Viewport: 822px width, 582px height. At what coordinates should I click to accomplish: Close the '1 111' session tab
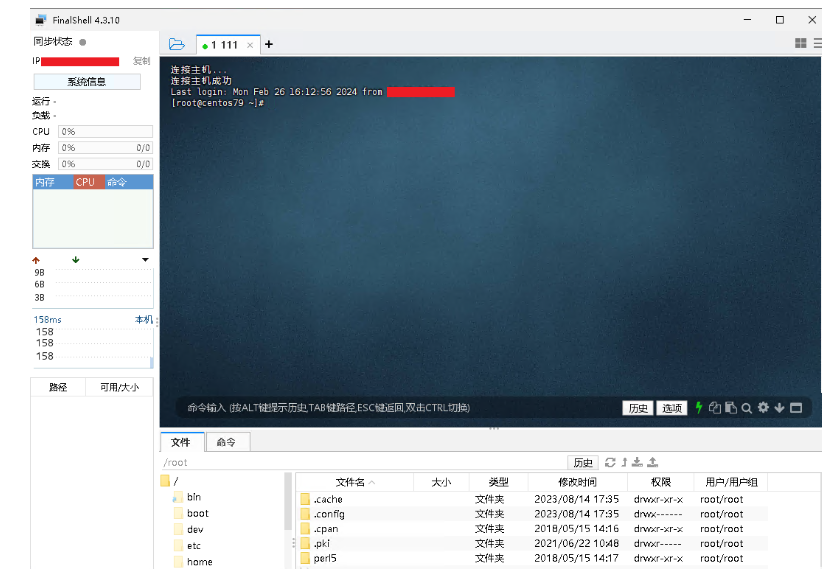pyautogui.click(x=250, y=45)
